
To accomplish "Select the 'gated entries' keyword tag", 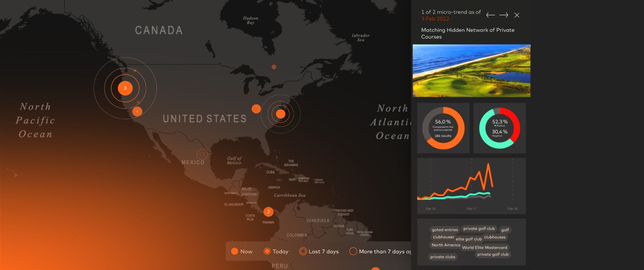I will 445,230.
